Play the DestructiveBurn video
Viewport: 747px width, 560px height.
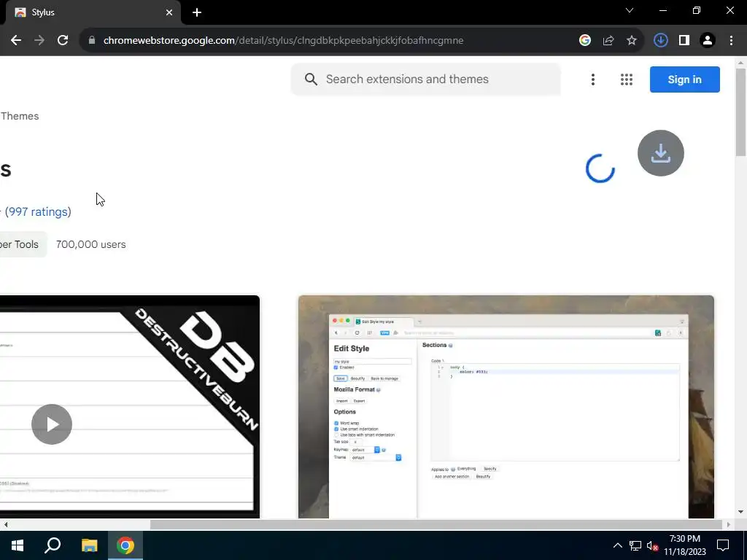pos(52,424)
